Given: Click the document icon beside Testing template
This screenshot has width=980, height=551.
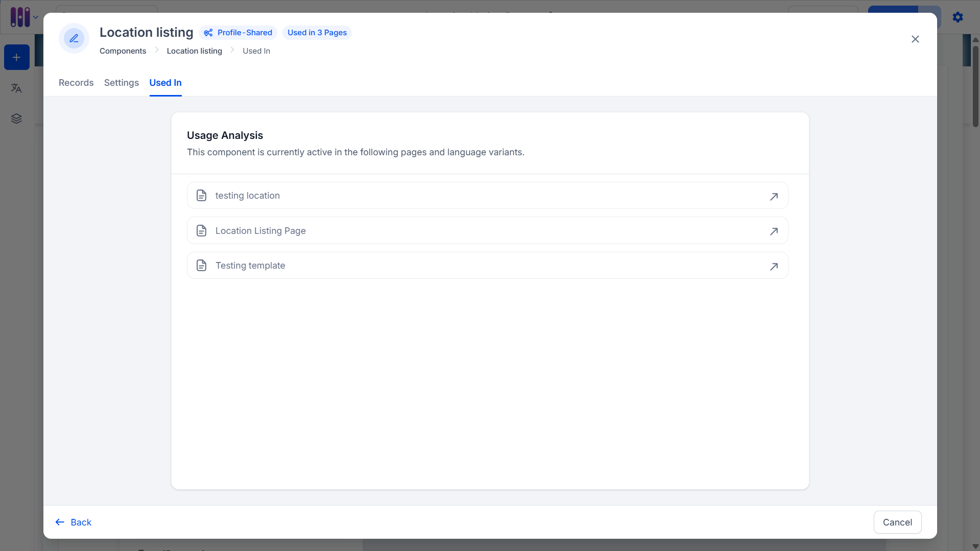Looking at the screenshot, I should tap(202, 266).
